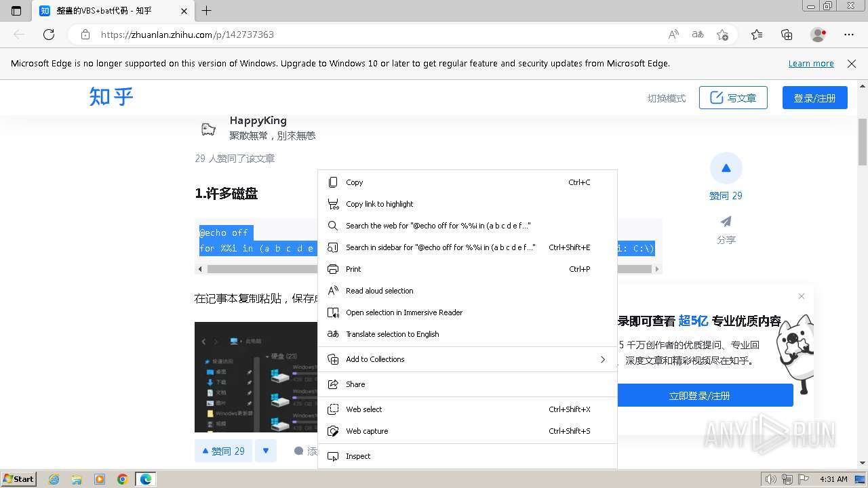The image size is (868, 488).
Task: Click the browser back arrow
Action: (x=19, y=35)
